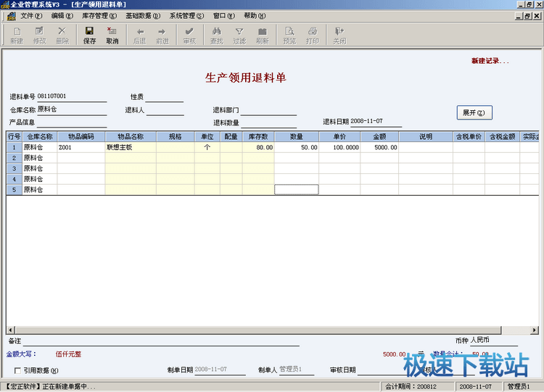Click the 单价 column header

tap(339, 136)
